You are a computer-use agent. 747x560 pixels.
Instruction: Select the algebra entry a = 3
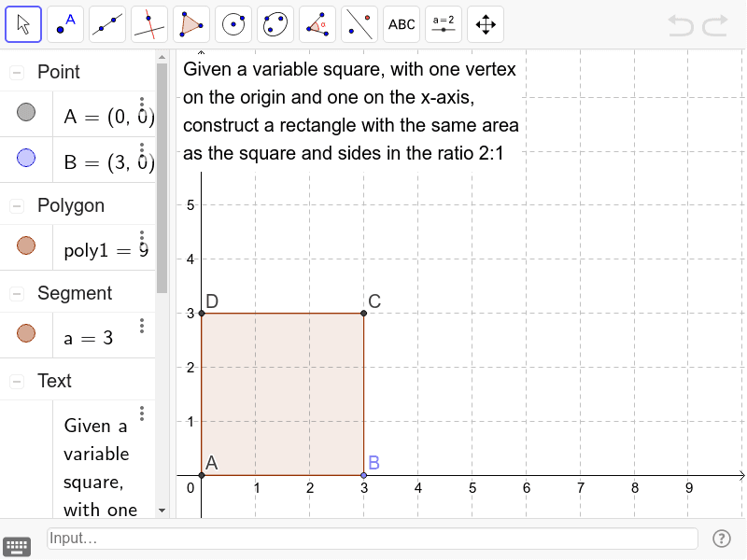pos(89,338)
